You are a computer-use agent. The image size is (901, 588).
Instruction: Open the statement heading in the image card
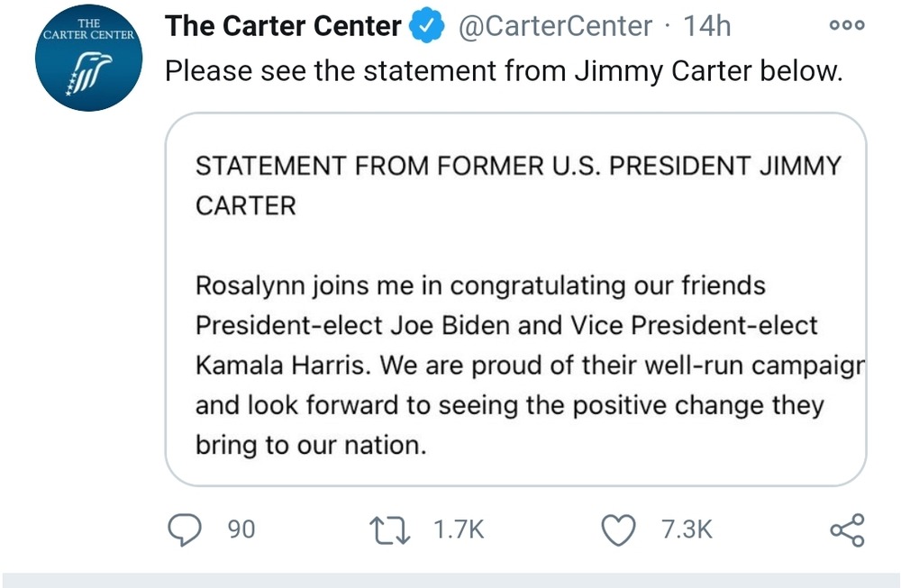click(x=517, y=185)
